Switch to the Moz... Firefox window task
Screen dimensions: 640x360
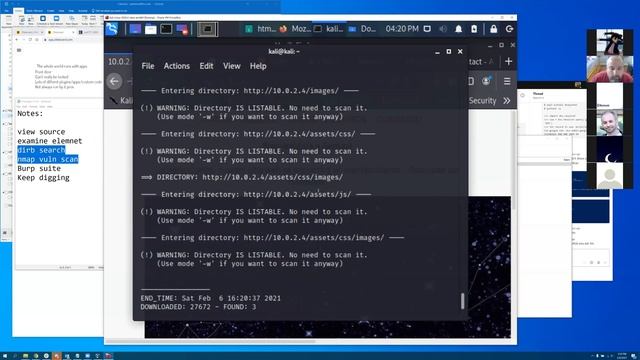295,29
